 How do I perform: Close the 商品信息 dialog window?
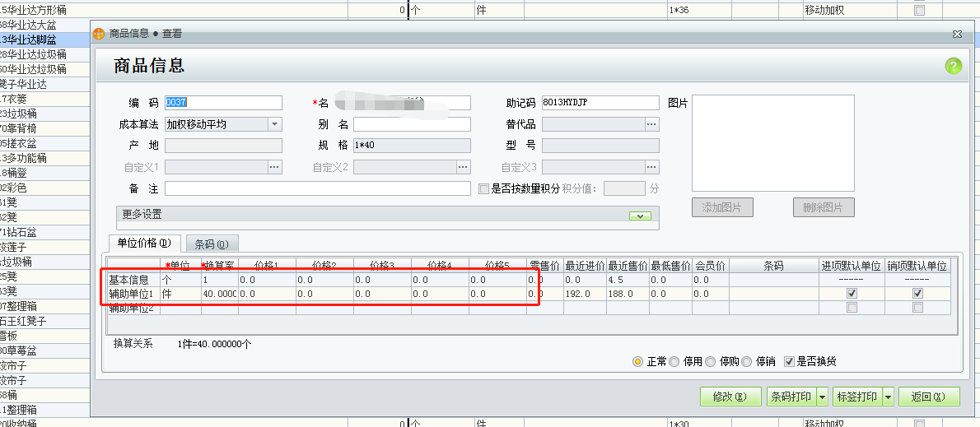[956, 34]
